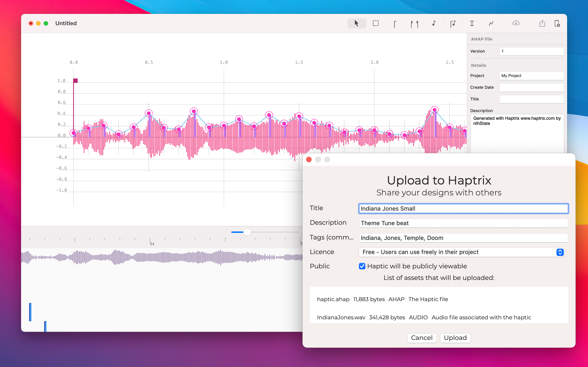The width and height of the screenshot is (588, 367).
Task: Click the cloud upload toolbar icon
Action: tap(516, 23)
